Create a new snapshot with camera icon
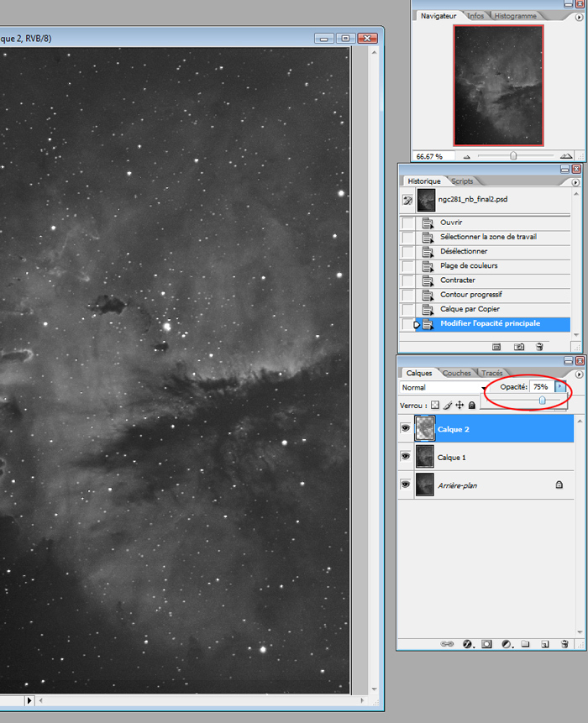This screenshot has height=723, width=588. coord(519,347)
